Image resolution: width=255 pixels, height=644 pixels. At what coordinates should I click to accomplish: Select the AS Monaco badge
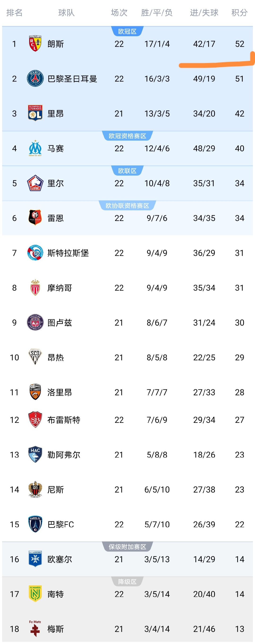(35, 288)
